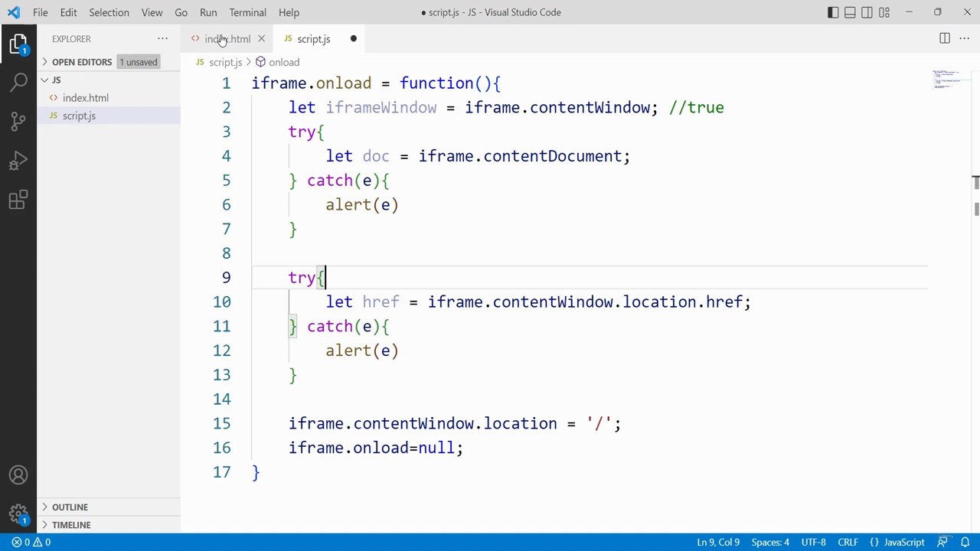The width and height of the screenshot is (980, 551).
Task: Open the File menu
Action: pyautogui.click(x=41, y=12)
